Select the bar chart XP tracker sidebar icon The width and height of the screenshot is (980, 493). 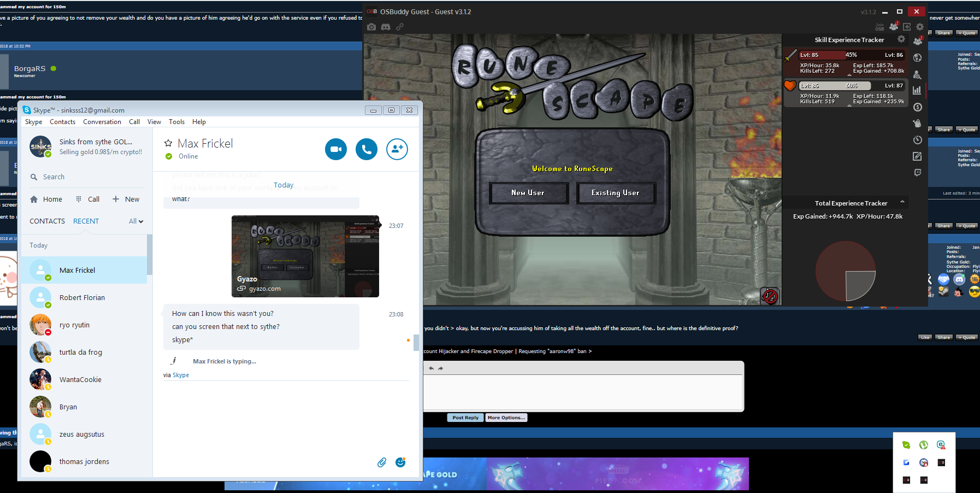(917, 91)
